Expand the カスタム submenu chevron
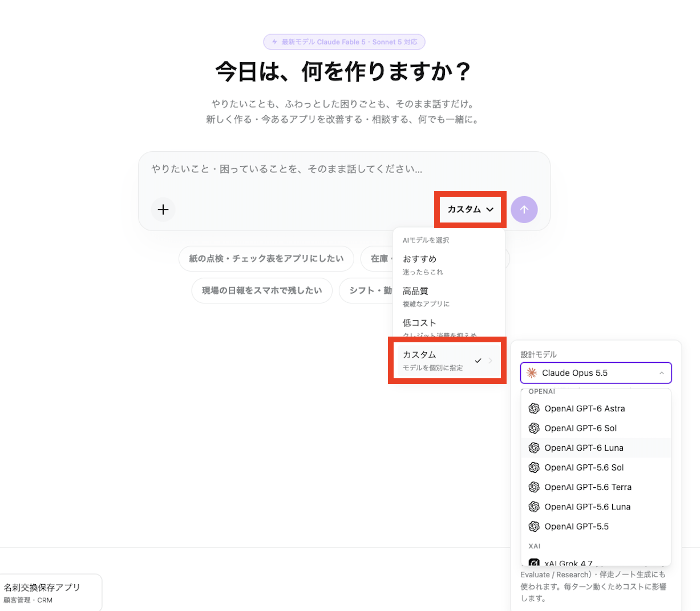Image resolution: width=700 pixels, height=611 pixels. click(490, 361)
